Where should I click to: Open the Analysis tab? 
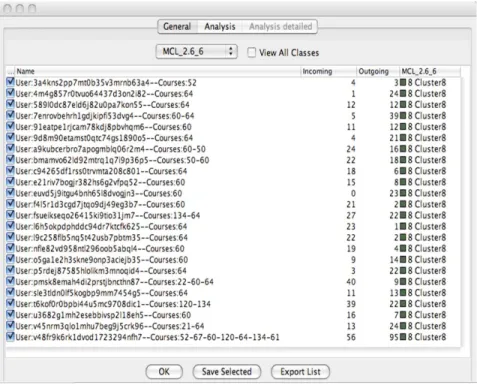220,27
